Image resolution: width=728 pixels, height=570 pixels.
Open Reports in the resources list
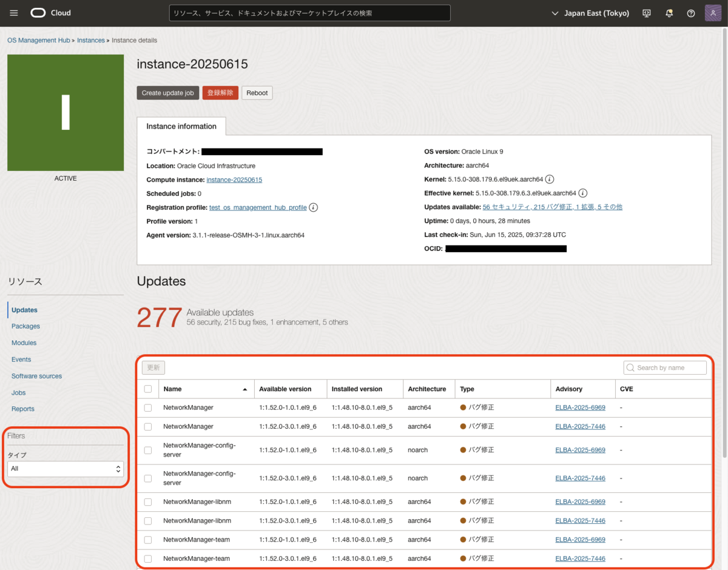pyautogui.click(x=23, y=409)
